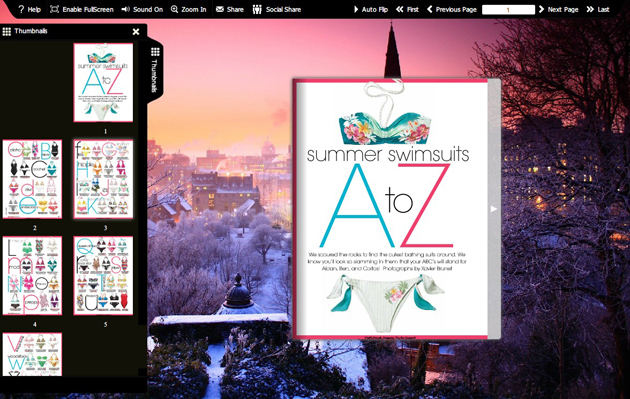Viewport: 630px width, 399px height.
Task: Open the Help option
Action: [x=29, y=9]
